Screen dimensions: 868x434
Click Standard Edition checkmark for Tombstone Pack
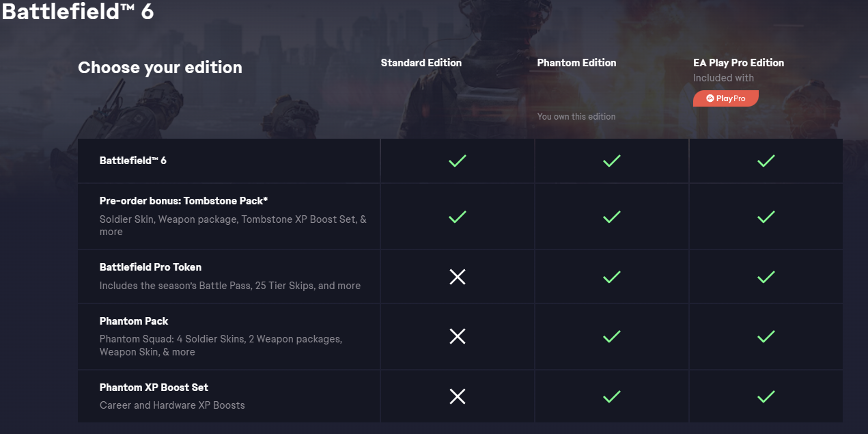tap(457, 217)
